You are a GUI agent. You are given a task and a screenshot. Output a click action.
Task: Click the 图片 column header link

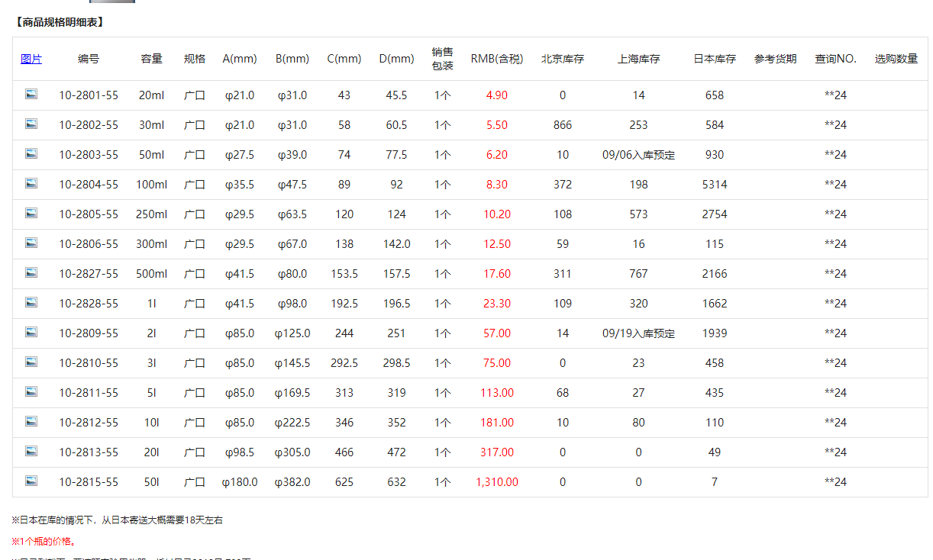(x=31, y=59)
